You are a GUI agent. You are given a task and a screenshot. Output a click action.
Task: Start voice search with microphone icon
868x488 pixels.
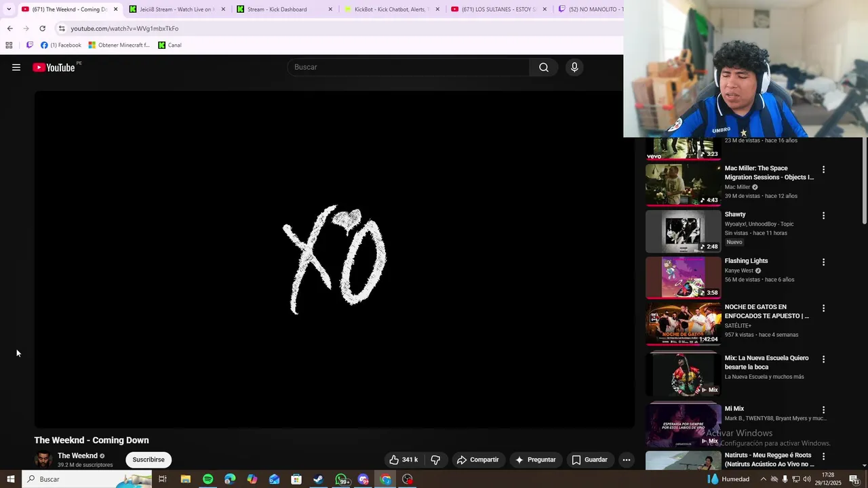pos(574,67)
